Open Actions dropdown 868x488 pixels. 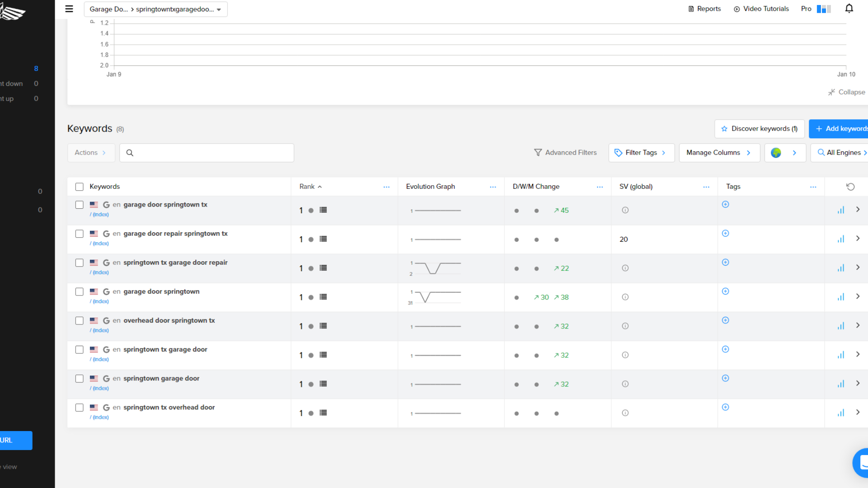click(91, 153)
